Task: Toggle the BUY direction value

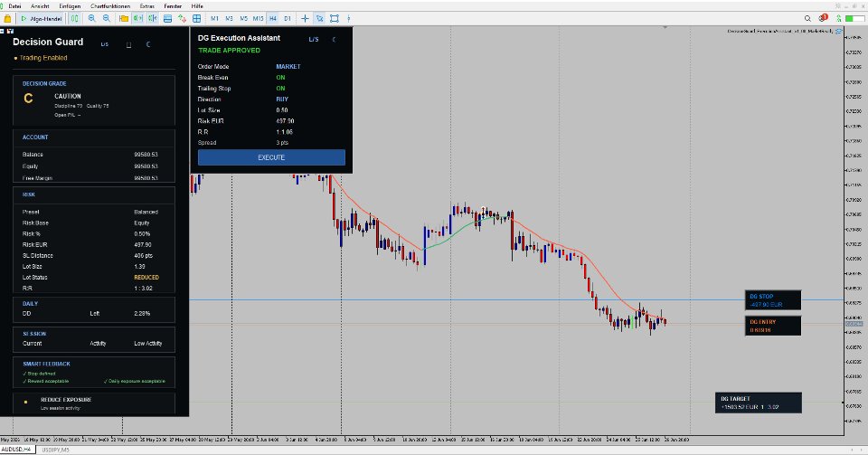Action: 282,100
